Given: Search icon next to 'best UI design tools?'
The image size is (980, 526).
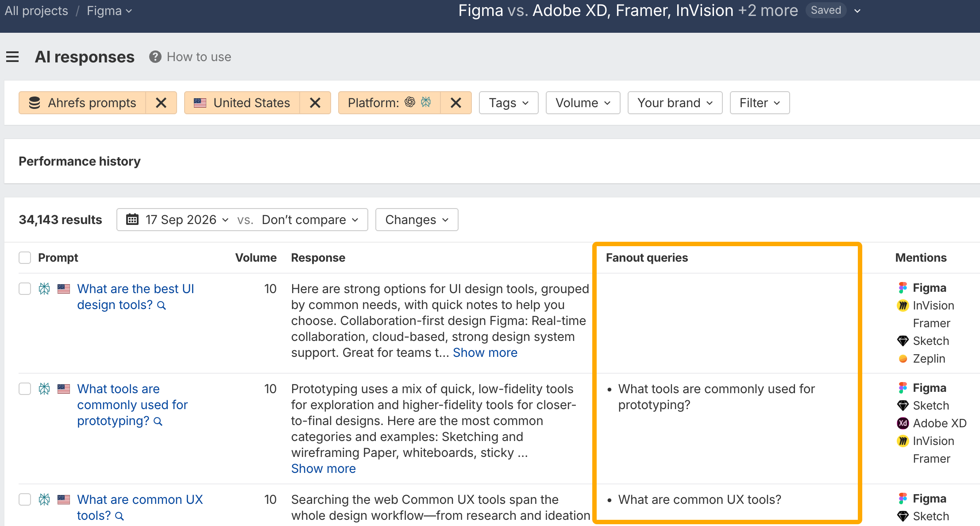Looking at the screenshot, I should [162, 306].
